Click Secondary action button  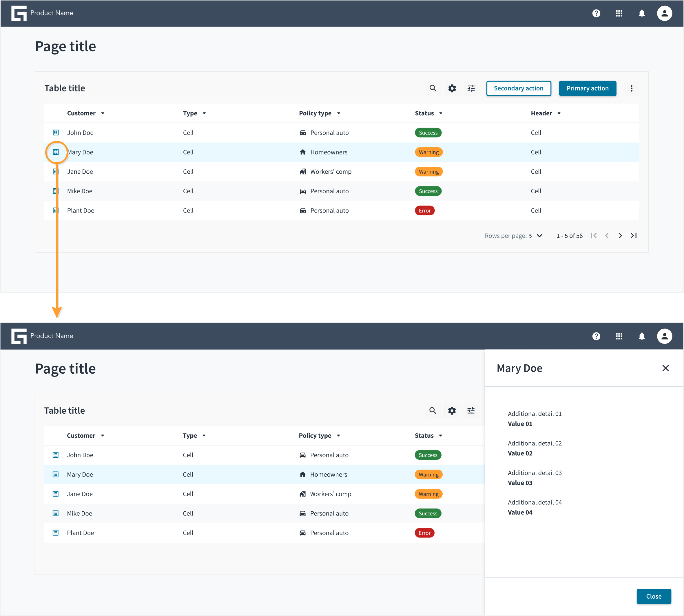[518, 88]
